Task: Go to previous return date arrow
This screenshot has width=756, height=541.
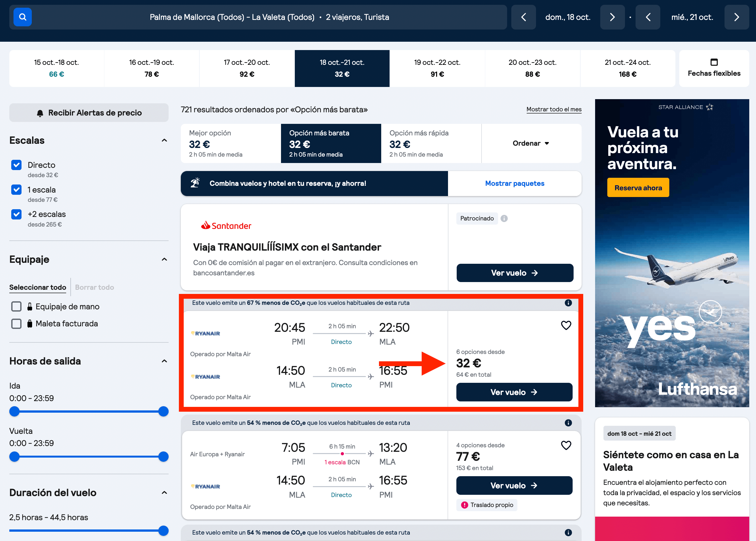Action: tap(648, 17)
